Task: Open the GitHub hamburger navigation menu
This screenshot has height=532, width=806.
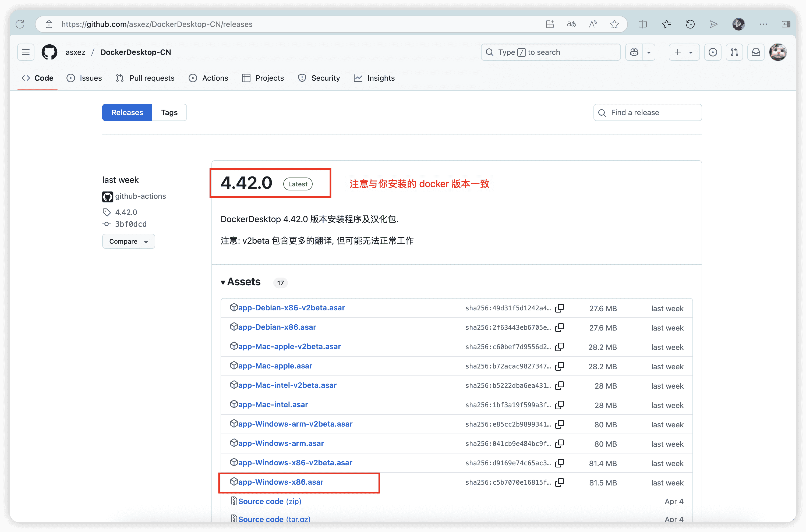Action: click(26, 52)
